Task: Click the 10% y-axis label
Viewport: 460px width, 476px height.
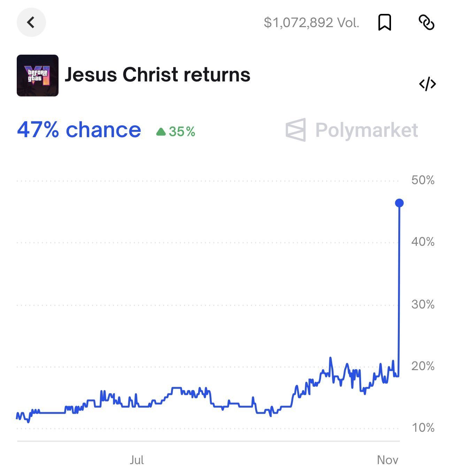Action: pos(423,428)
